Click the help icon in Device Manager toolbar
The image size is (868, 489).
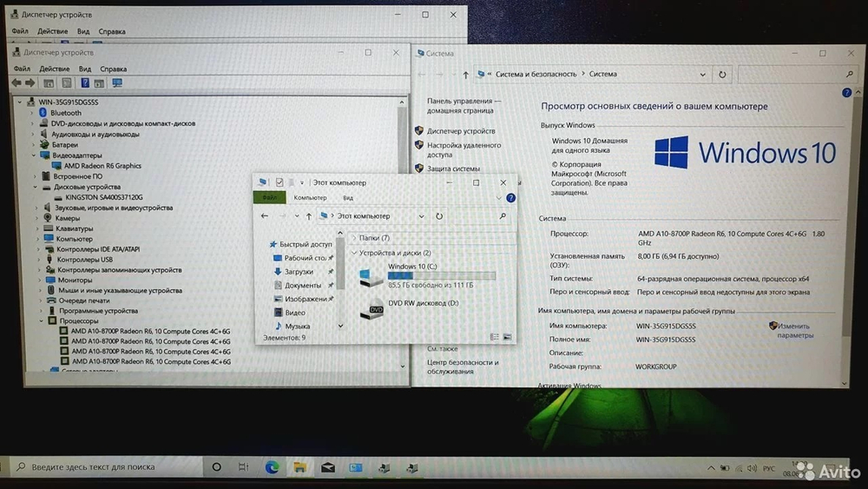click(x=85, y=83)
